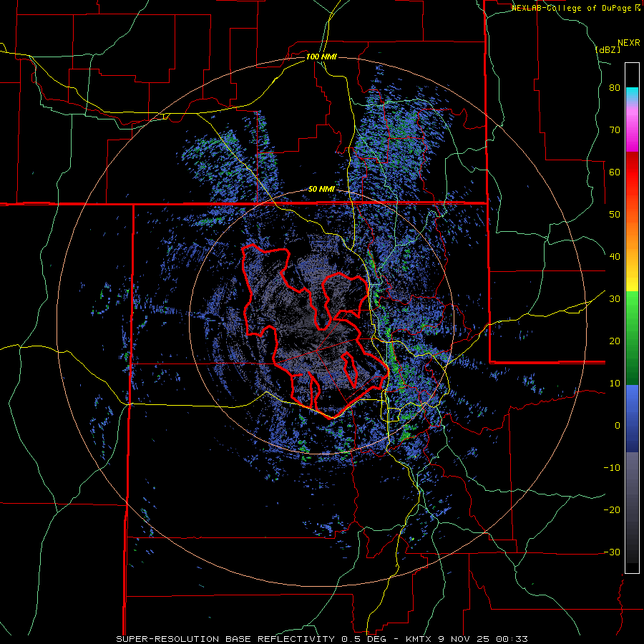Click the NEXR label above the scale
The width and height of the screenshot is (644, 644).
pos(629,43)
